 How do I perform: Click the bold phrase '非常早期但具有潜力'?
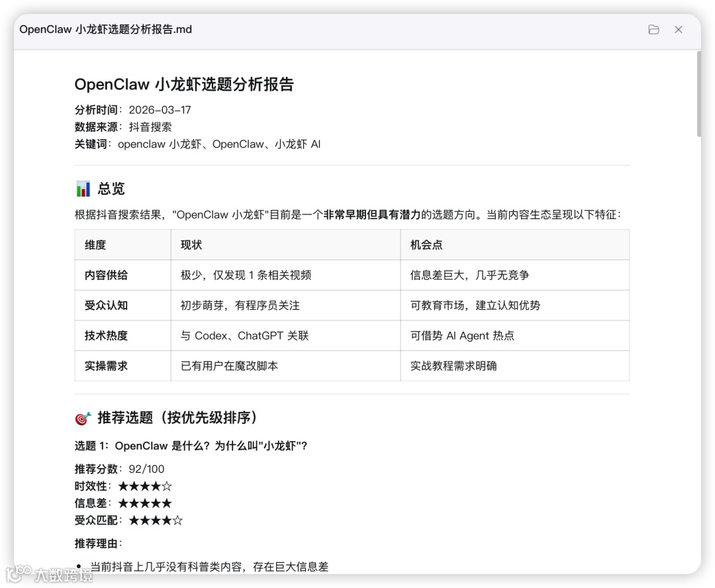(x=372, y=215)
